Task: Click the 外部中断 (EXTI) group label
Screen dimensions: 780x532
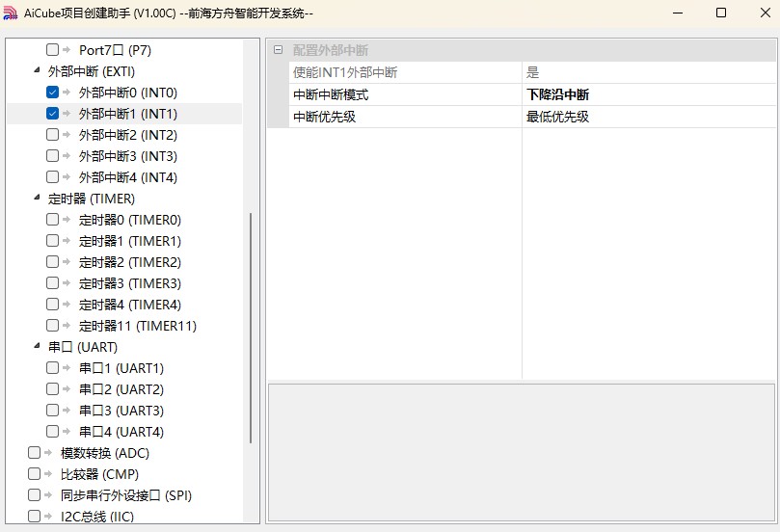Action: pyautogui.click(x=92, y=71)
